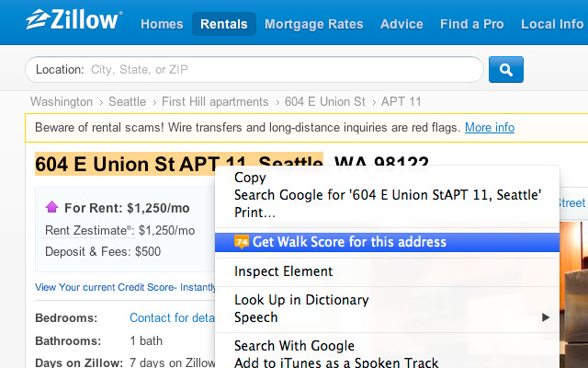Viewport: 588px width, 368px height.
Task: Expand the Speech submenu arrow
Action: click(546, 317)
